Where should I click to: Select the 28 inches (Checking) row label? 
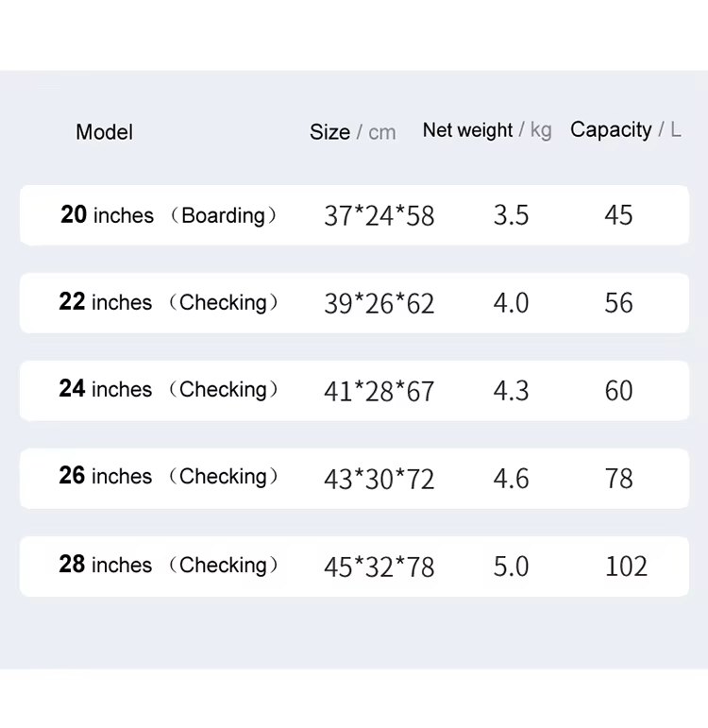click(168, 565)
